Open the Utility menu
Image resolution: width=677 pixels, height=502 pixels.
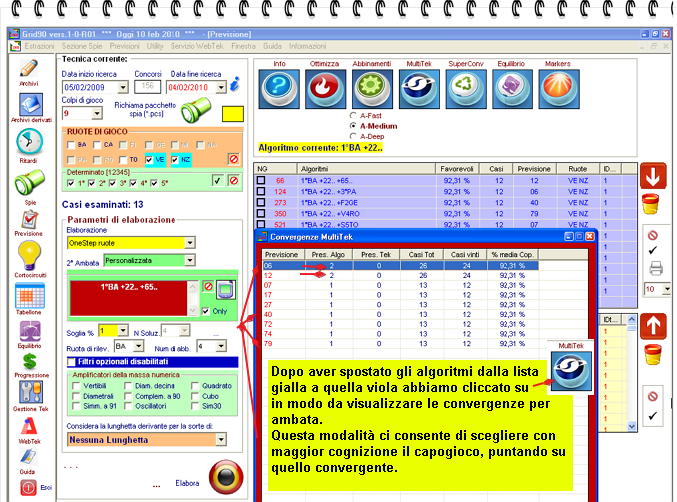click(155, 46)
